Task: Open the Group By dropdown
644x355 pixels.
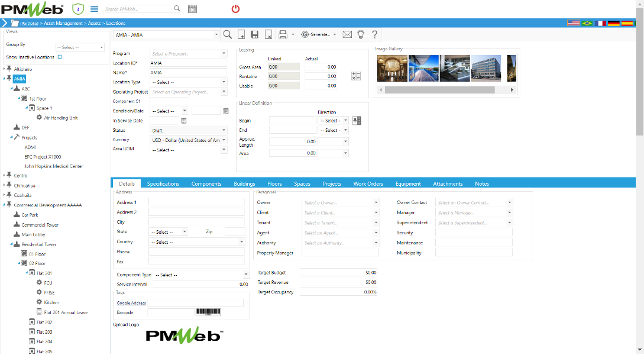Action: pyautogui.click(x=80, y=47)
